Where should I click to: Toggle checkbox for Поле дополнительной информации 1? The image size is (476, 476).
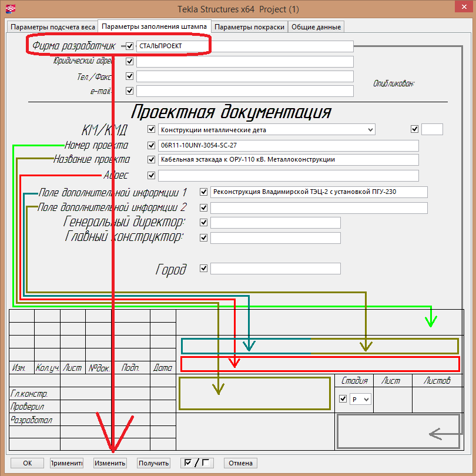point(204,192)
